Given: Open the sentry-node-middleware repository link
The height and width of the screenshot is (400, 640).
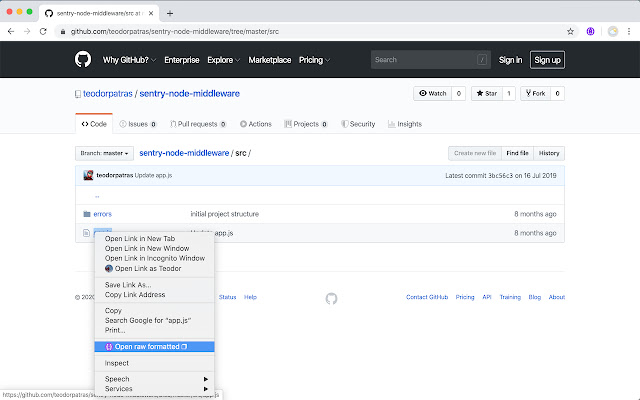Looking at the screenshot, I should click(190, 94).
